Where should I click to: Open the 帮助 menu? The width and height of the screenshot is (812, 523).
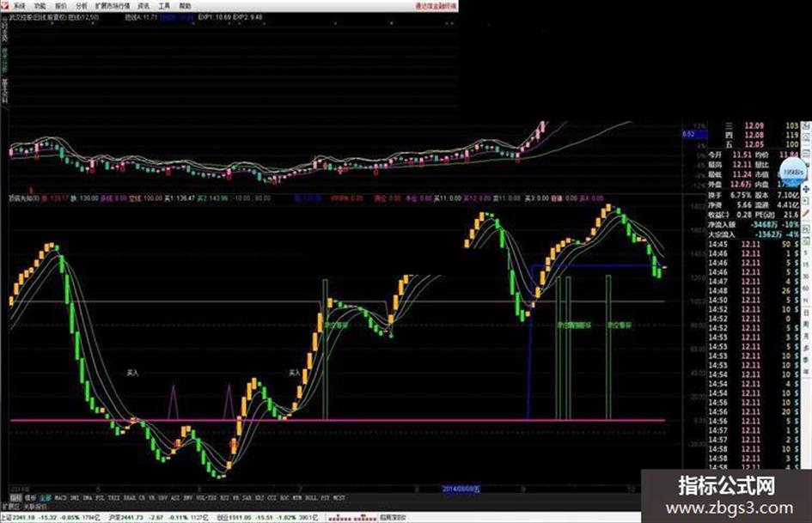pos(185,6)
